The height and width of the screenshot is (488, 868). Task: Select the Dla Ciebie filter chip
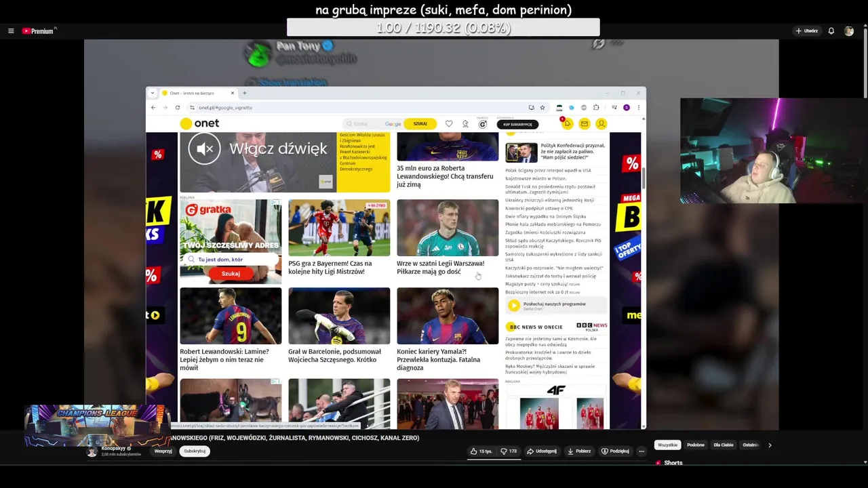click(724, 445)
